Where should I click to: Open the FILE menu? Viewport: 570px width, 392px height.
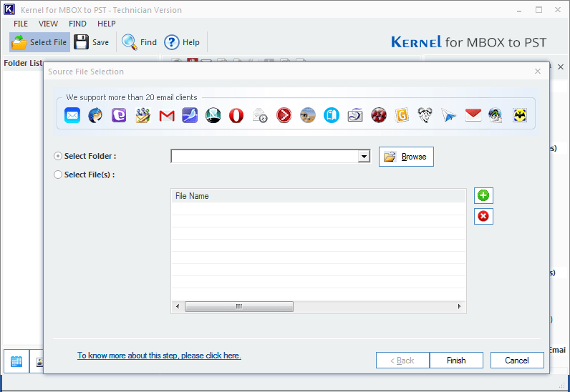point(21,24)
